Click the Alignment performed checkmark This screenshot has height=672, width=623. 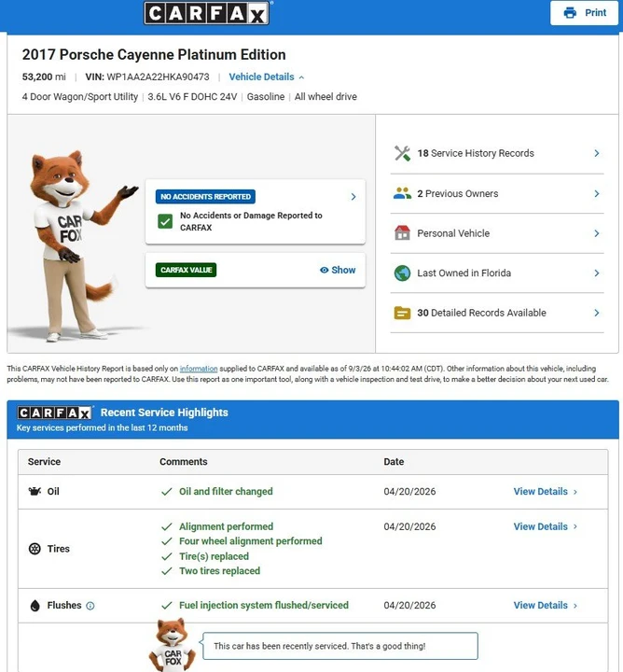(167, 526)
